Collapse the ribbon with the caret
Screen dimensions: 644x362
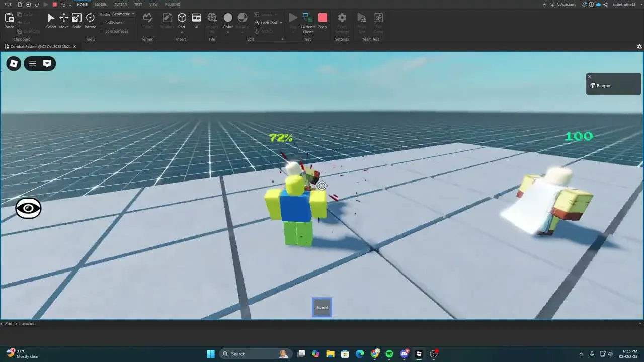(544, 5)
